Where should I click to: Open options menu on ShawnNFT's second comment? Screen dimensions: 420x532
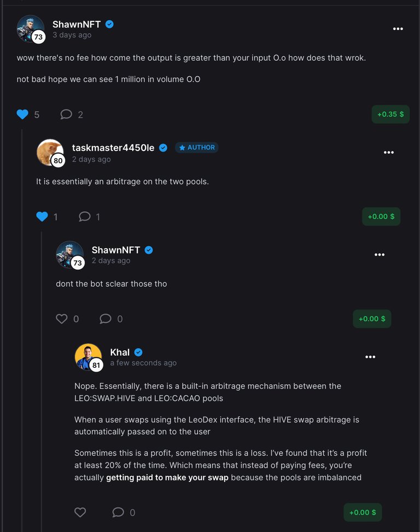pos(380,255)
